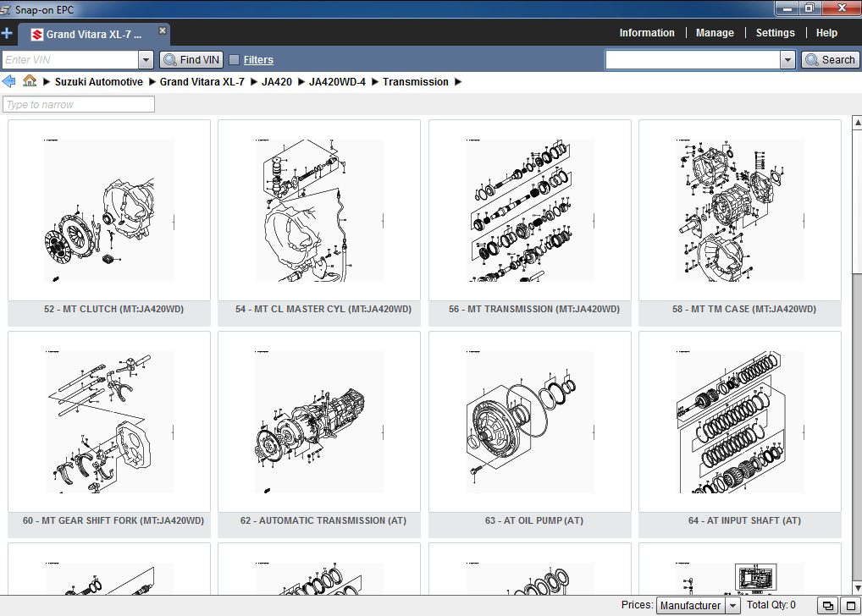Click the overlapping windows icon in status bar

point(827,606)
